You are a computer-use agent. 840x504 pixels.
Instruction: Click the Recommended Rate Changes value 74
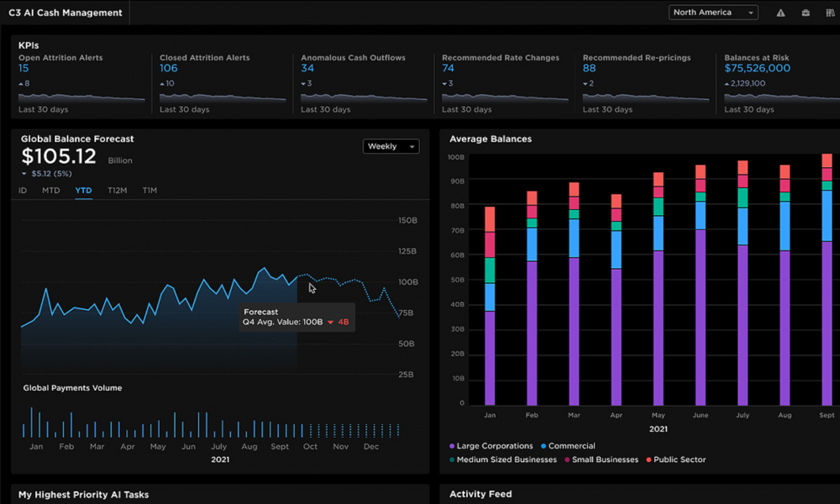[x=448, y=68]
